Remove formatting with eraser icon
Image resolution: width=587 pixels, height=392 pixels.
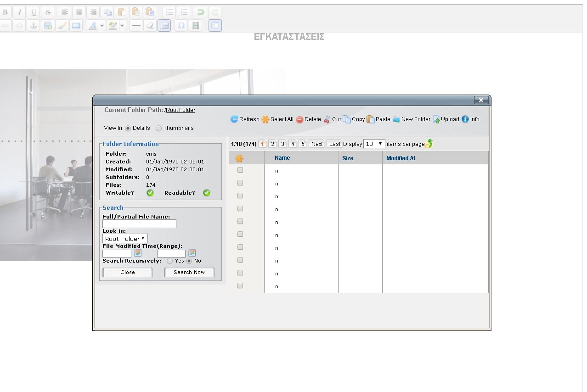coord(150,26)
